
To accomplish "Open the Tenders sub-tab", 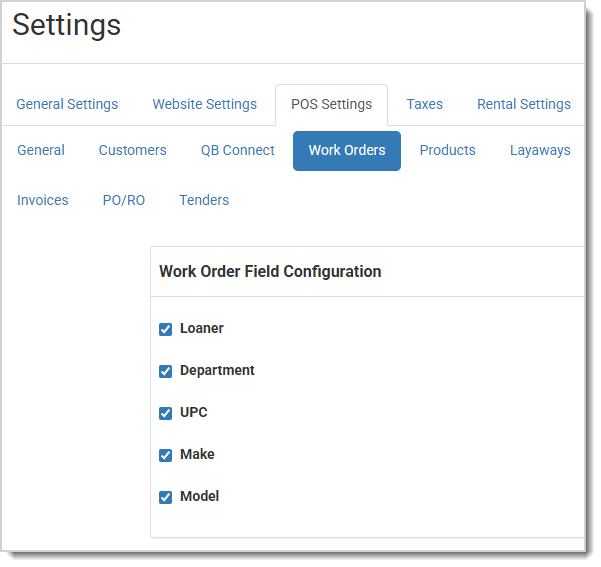I will [x=204, y=200].
